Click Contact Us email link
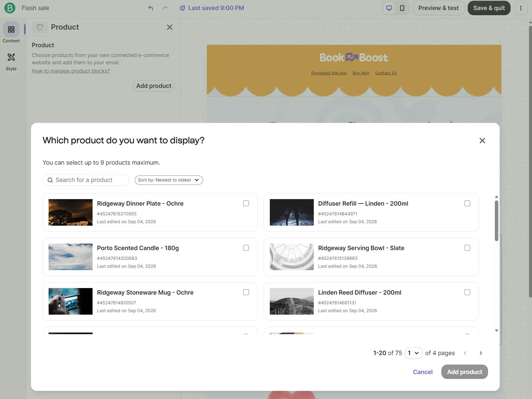Viewport: 532px width, 399px height. click(x=386, y=73)
